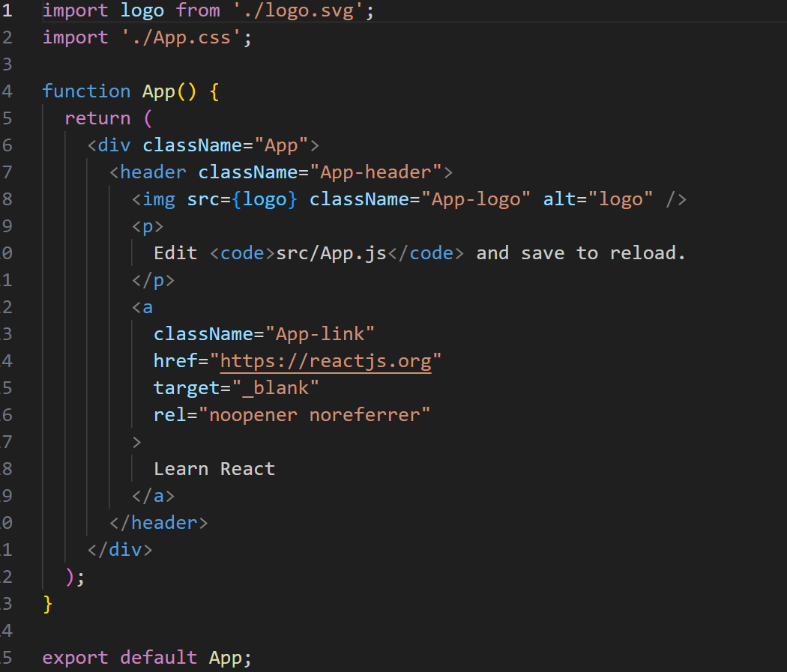Click the opening '<p>' tag
Image resolution: width=787 pixels, height=672 pixels.
coord(148,227)
